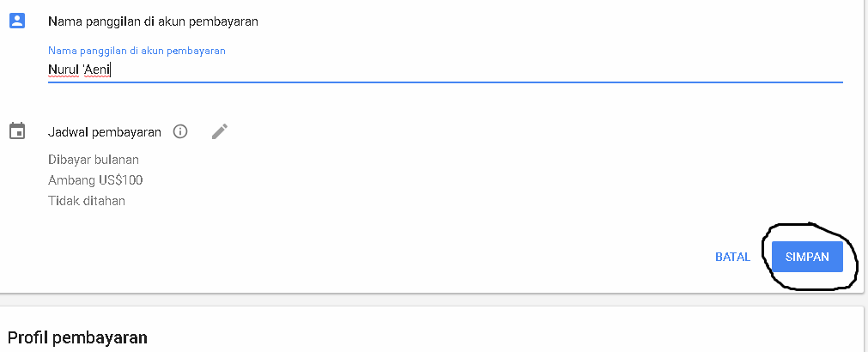
Task: Select the "Jadwal pembayaran" section label
Action: [x=105, y=132]
